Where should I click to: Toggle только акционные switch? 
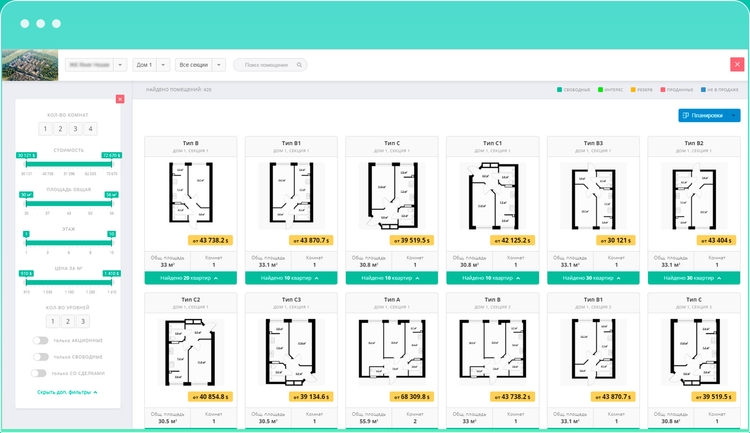[x=40, y=341]
